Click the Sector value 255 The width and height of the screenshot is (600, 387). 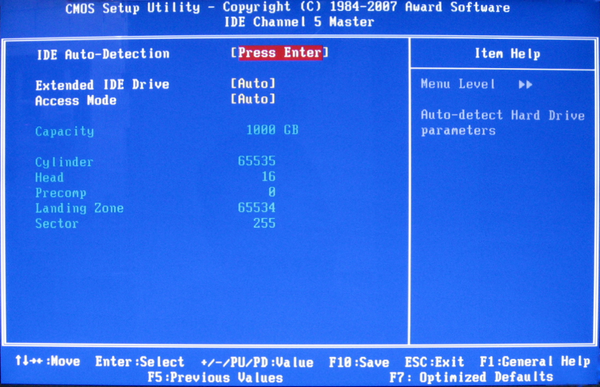[x=264, y=223]
